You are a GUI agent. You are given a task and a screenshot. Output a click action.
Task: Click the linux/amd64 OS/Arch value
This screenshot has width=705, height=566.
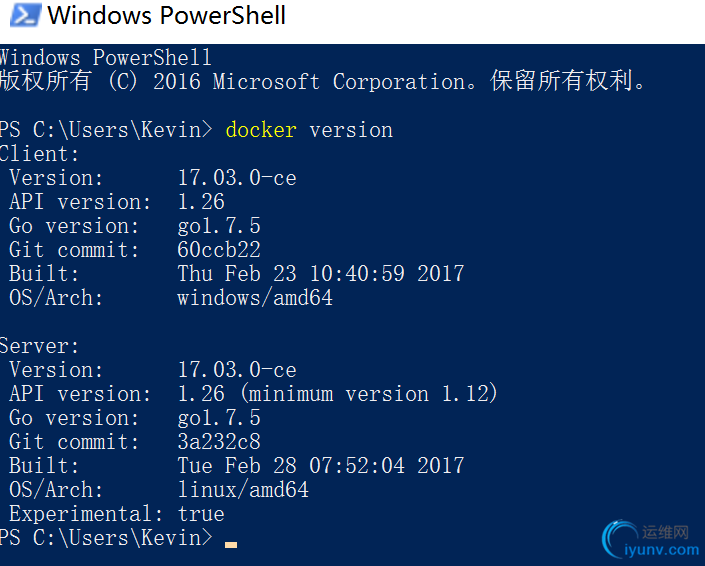243,490
